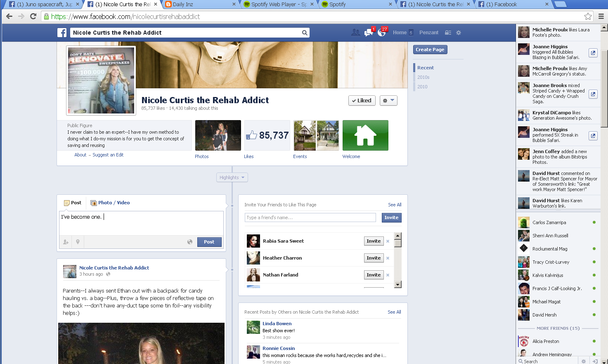Click tag people icon in post composer
The width and height of the screenshot is (608, 364).
pos(66,242)
